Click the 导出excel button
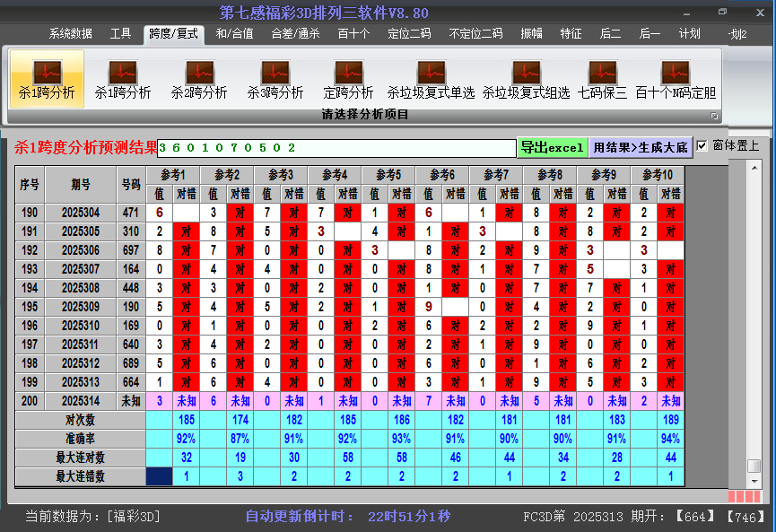Viewport: 776px width, 532px height. pyautogui.click(x=552, y=146)
